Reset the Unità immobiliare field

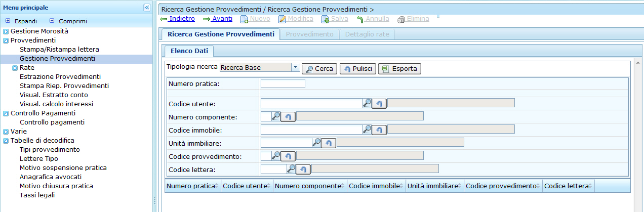pyautogui.click(x=329, y=143)
